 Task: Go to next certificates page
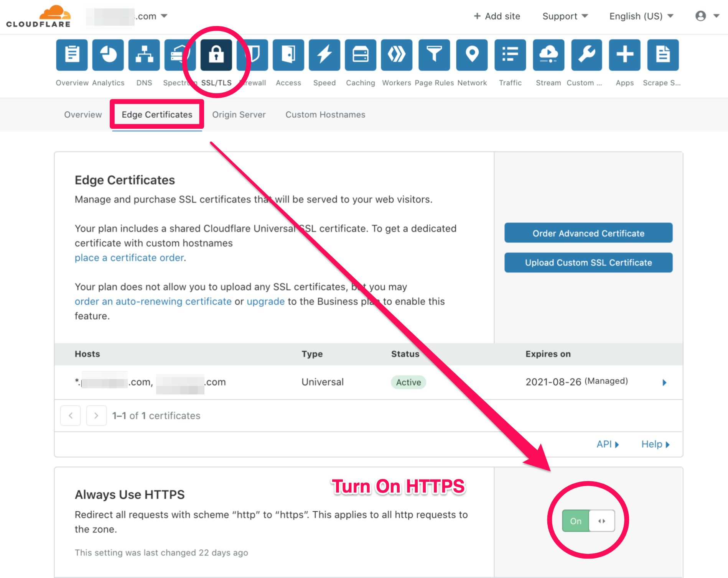click(x=96, y=415)
